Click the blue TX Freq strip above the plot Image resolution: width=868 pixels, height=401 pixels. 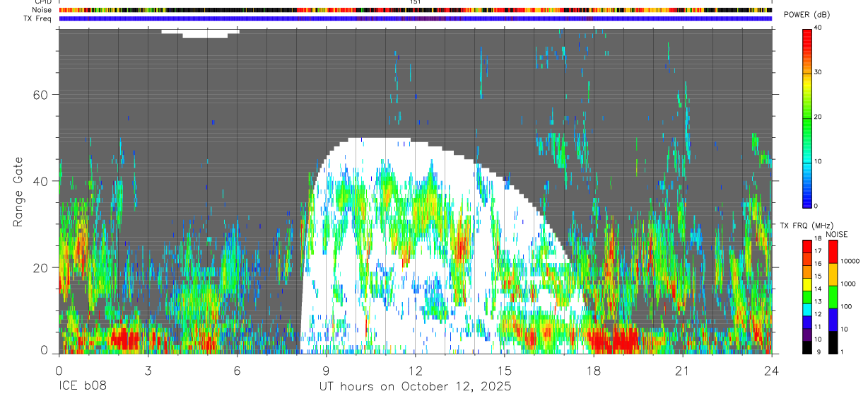pyautogui.click(x=416, y=18)
